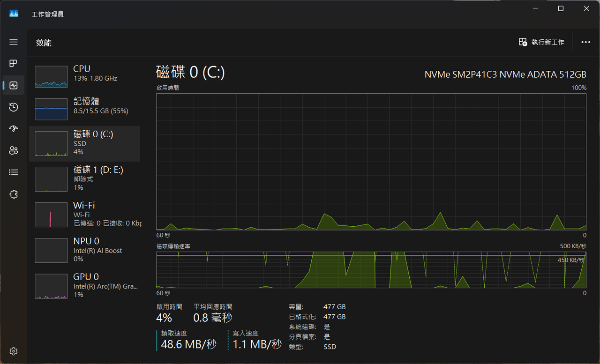This screenshot has width=600, height=364.
Task: Click the memory mini graph thumbnail
Action: click(x=51, y=109)
